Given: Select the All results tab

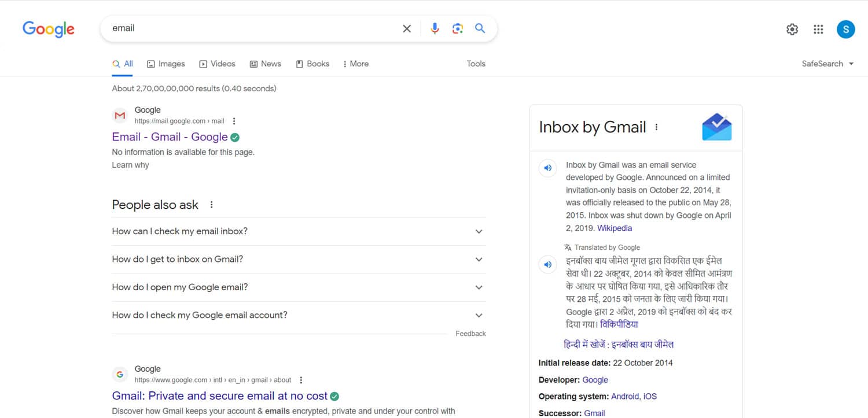Looking at the screenshot, I should [x=123, y=64].
